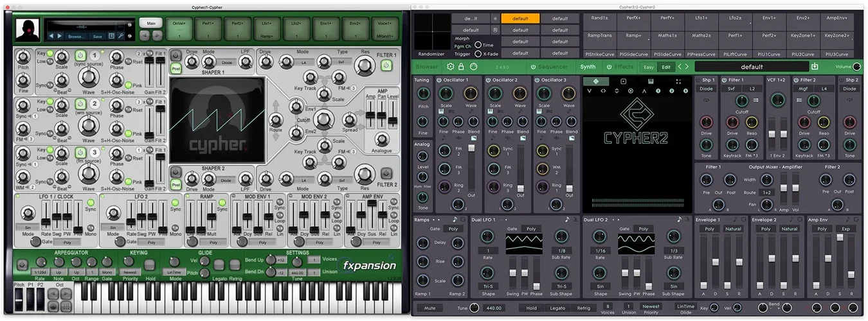868x321 pixels.
Task: Switch to Synth tab in Cypher2
Action: (x=588, y=67)
